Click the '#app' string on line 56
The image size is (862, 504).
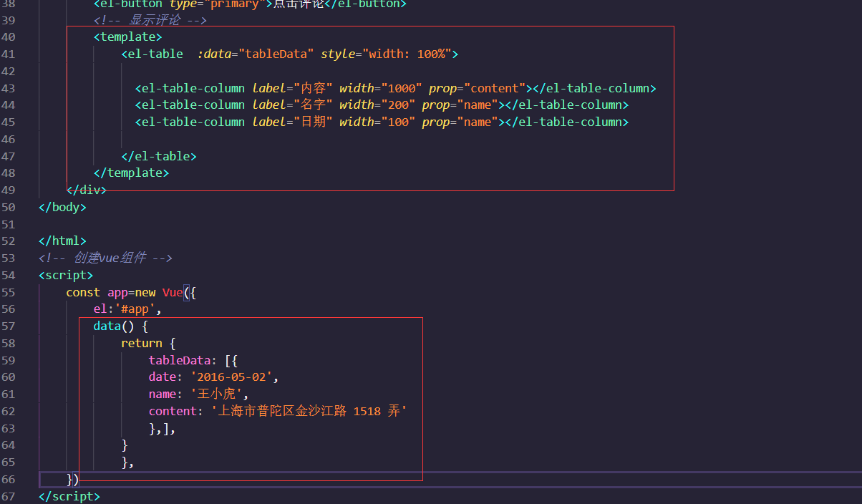coord(135,309)
